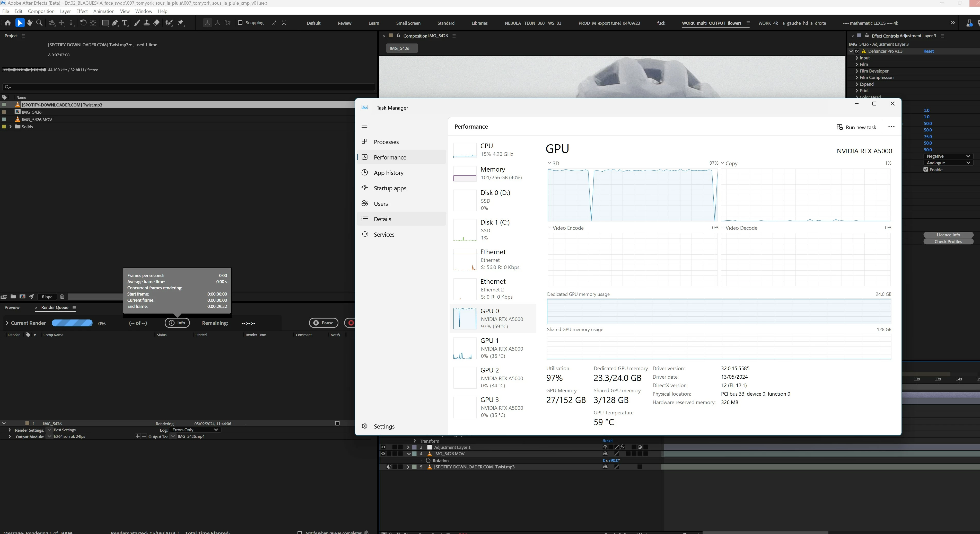
Task: Select the Zoom magnifier tool
Action: [x=39, y=23]
